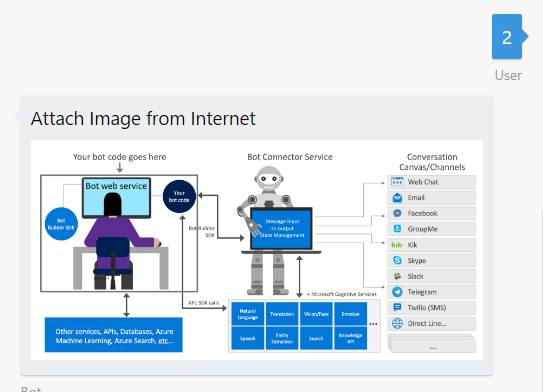Click the green Kik logo
The width and height of the screenshot is (543, 392).
click(397, 245)
